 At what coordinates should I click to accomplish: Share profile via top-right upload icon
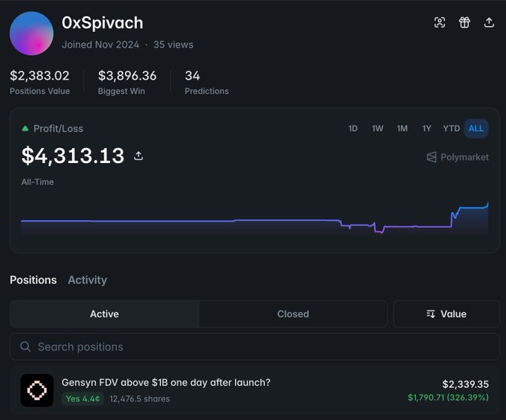(489, 22)
